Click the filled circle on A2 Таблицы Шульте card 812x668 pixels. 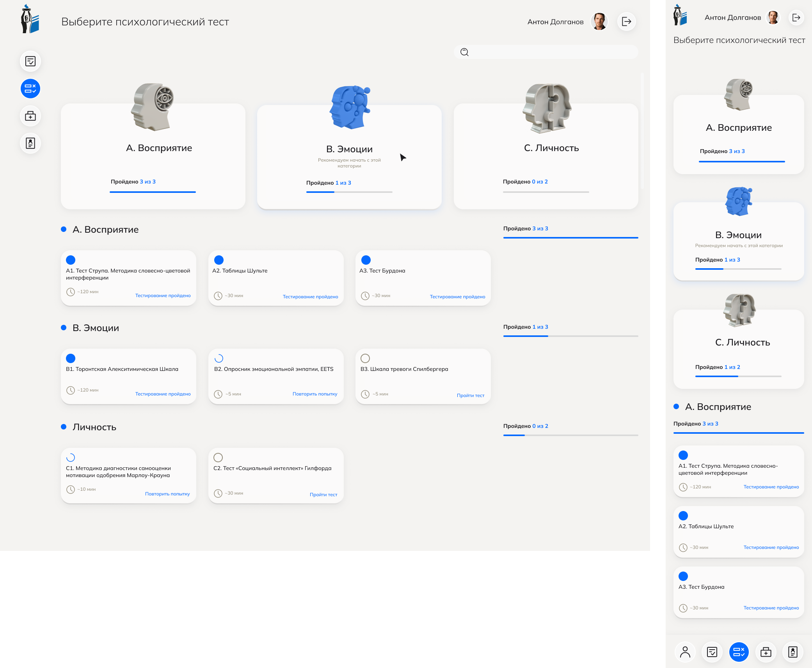point(219,260)
